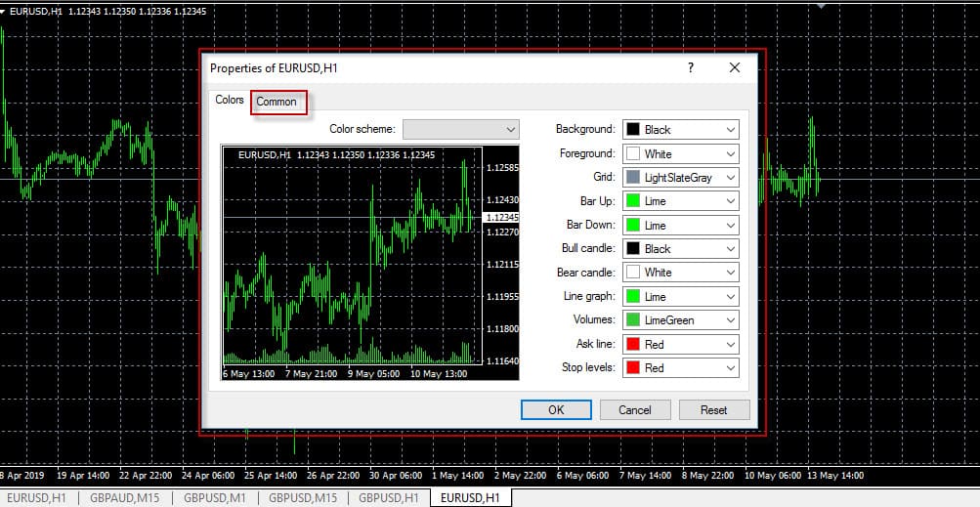The height and width of the screenshot is (507, 980).
Task: Click the Bull candle black swatch
Action: pyautogui.click(x=632, y=249)
